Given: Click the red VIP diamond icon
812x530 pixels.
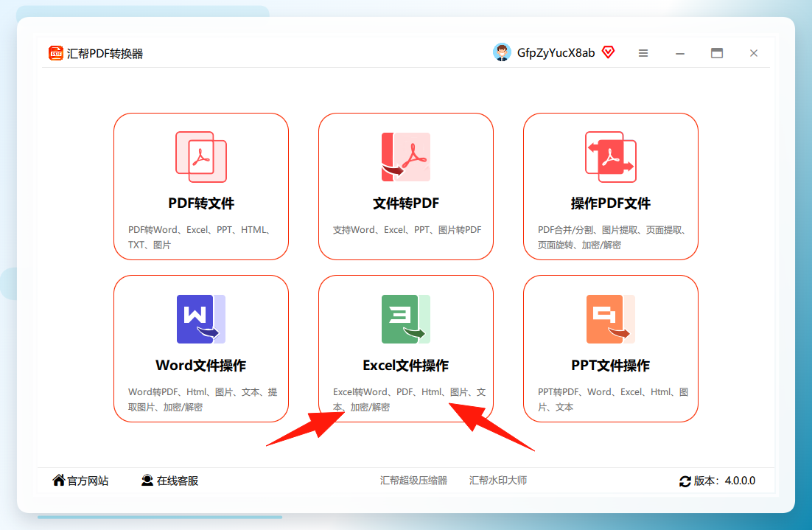Looking at the screenshot, I should (x=608, y=52).
